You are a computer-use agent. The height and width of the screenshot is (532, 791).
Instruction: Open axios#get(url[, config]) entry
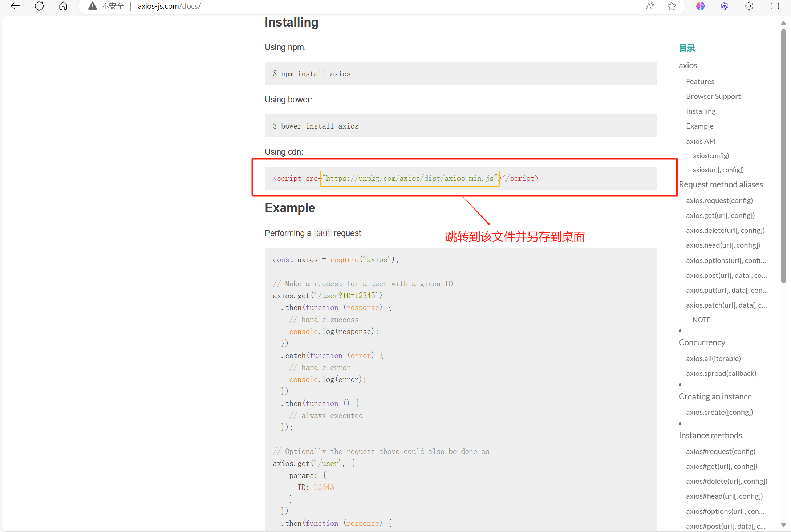point(722,466)
